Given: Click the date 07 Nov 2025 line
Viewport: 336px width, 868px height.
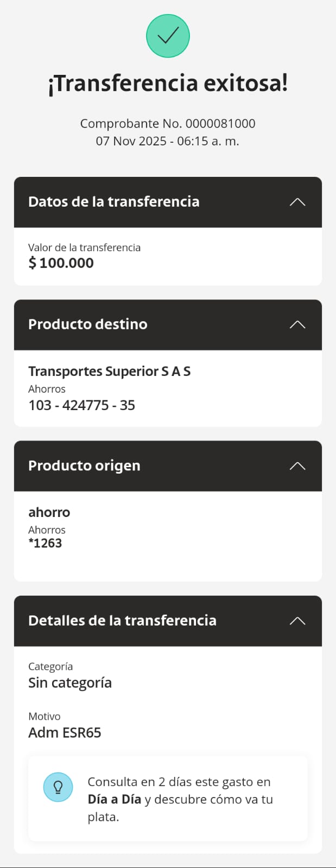Looking at the screenshot, I should coord(168,141).
